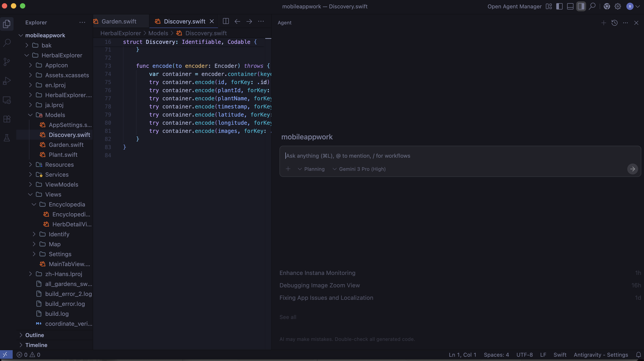Screen dimensions: 644x361
Task: Open the Extensions view
Action: click(7, 119)
